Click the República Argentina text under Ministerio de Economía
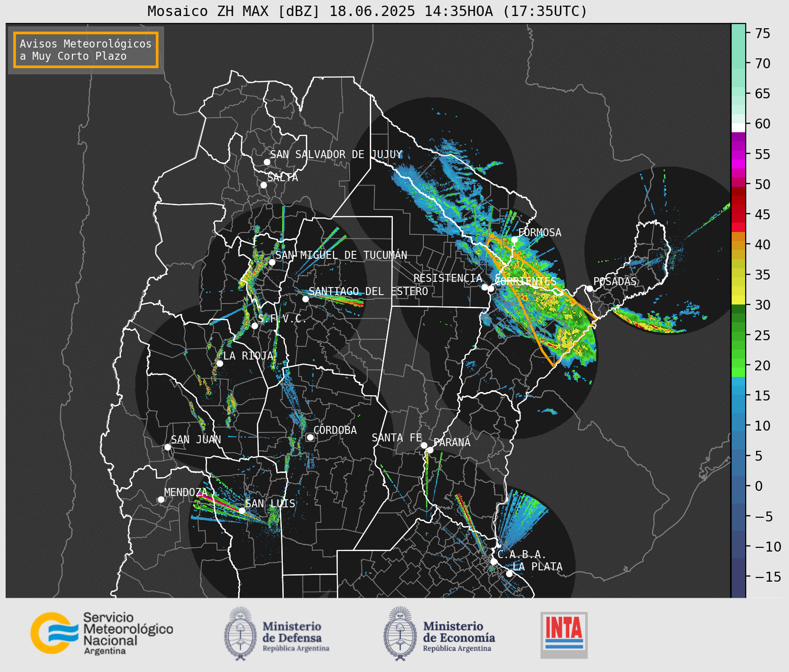The image size is (789, 672). [456, 648]
